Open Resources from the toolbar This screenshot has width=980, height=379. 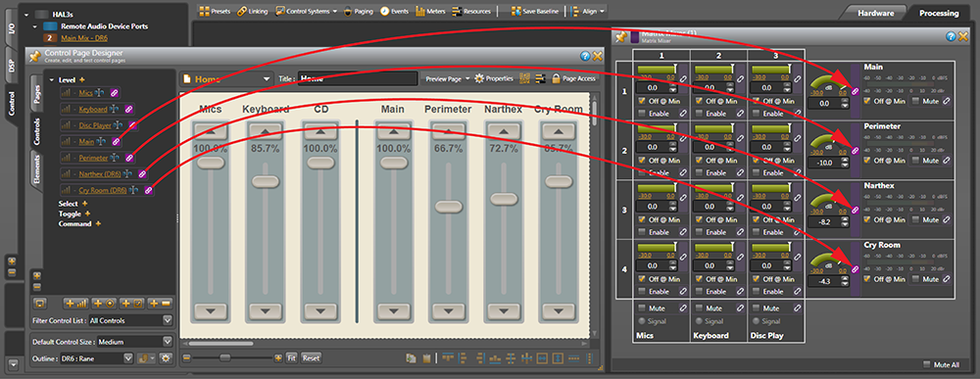471,11
